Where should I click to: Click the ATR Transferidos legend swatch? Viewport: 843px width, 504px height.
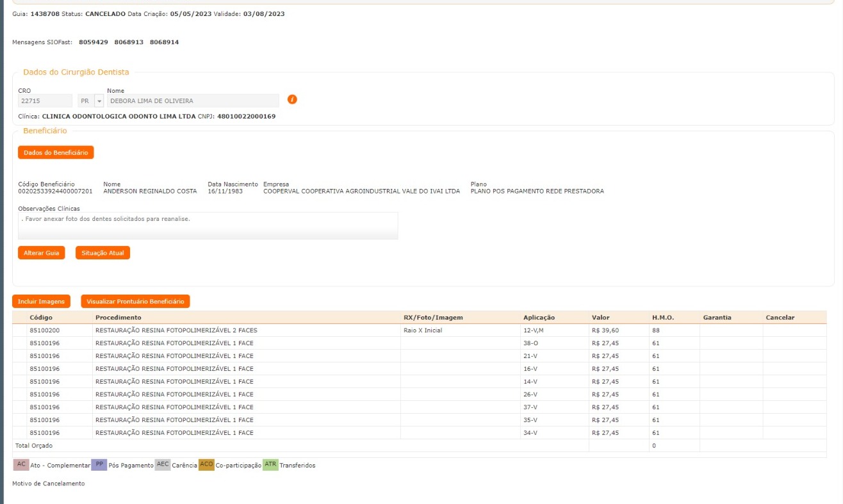coord(270,464)
